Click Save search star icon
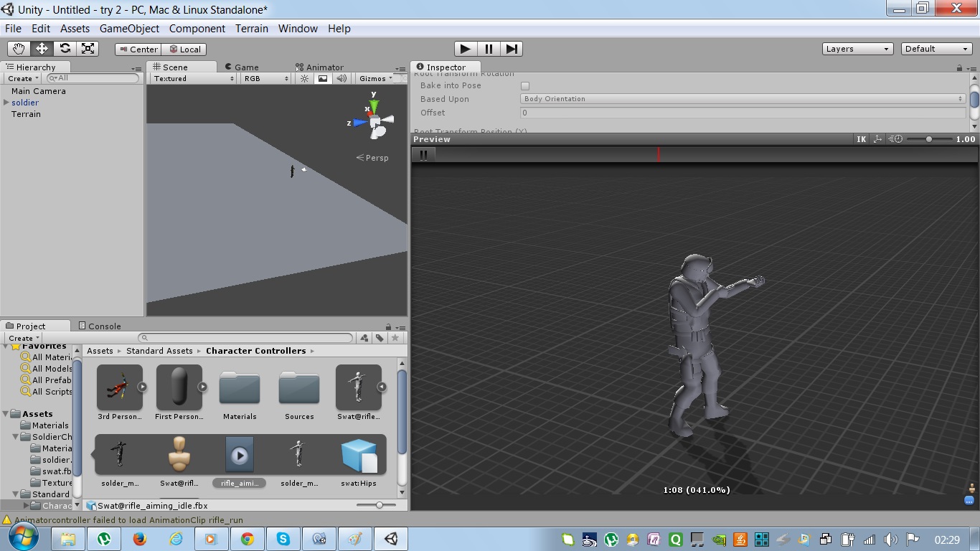The width and height of the screenshot is (980, 551). pyautogui.click(x=395, y=338)
